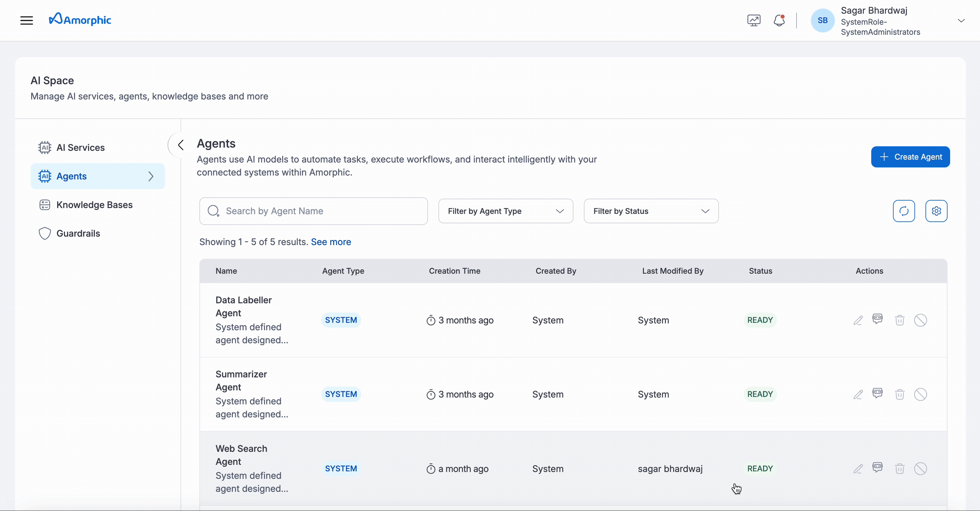This screenshot has height=511, width=980.
Task: Disable Data Labeller Agent with block icon
Action: pyautogui.click(x=921, y=320)
